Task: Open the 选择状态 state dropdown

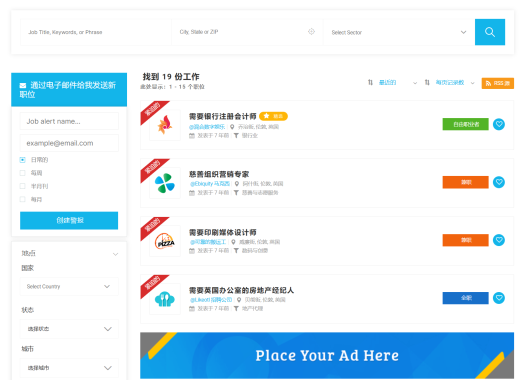Action: [x=69, y=329]
